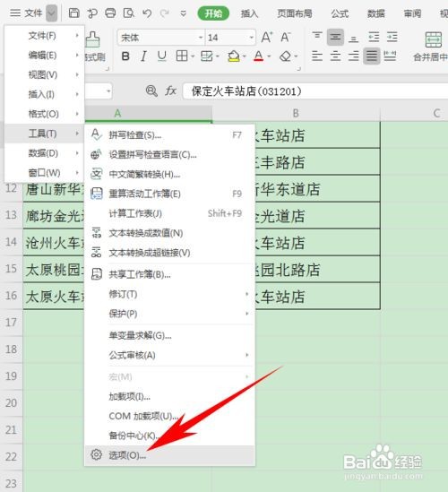Click the Print icon in quick toolbar
The height and width of the screenshot is (492, 448).
point(110,13)
